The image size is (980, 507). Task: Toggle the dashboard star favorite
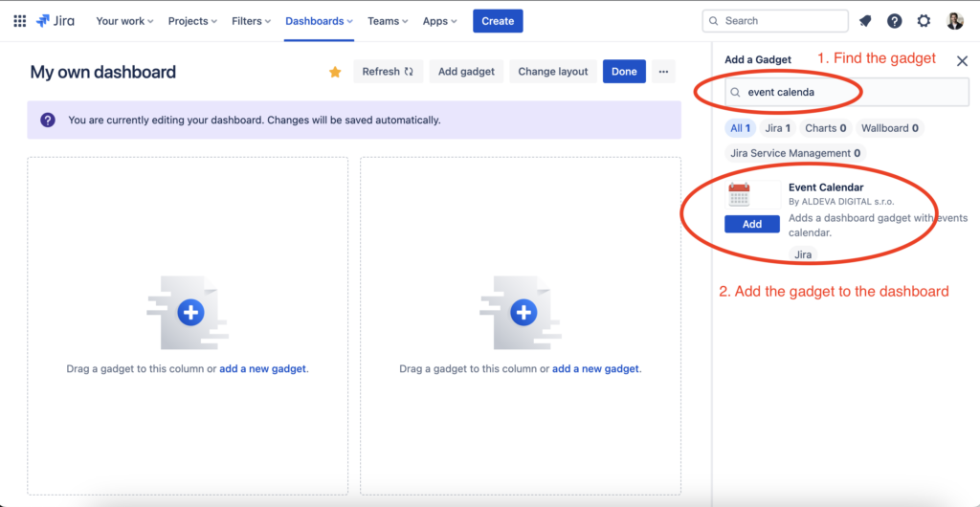coord(335,72)
